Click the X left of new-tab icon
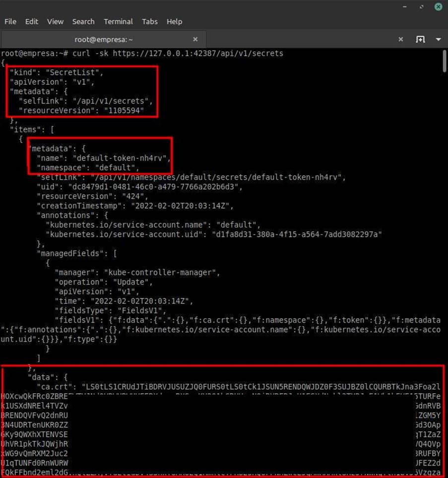448x478 pixels. coord(401,39)
